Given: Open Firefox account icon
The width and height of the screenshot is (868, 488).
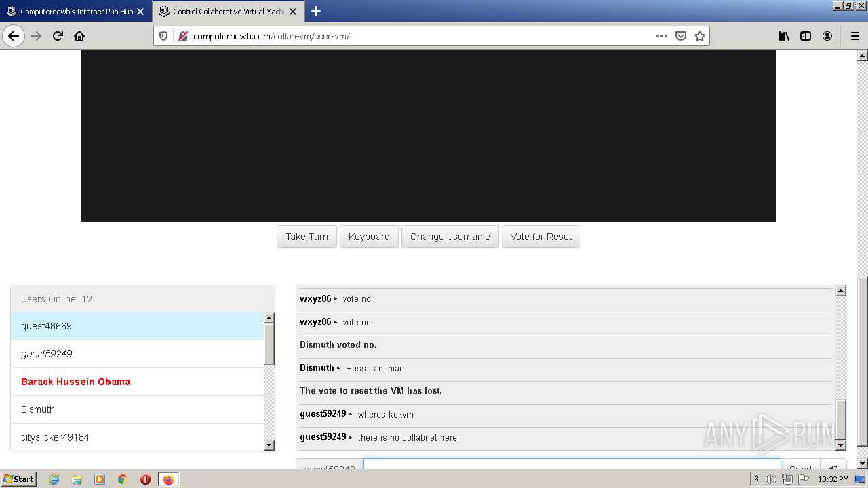Looking at the screenshot, I should coord(827,36).
